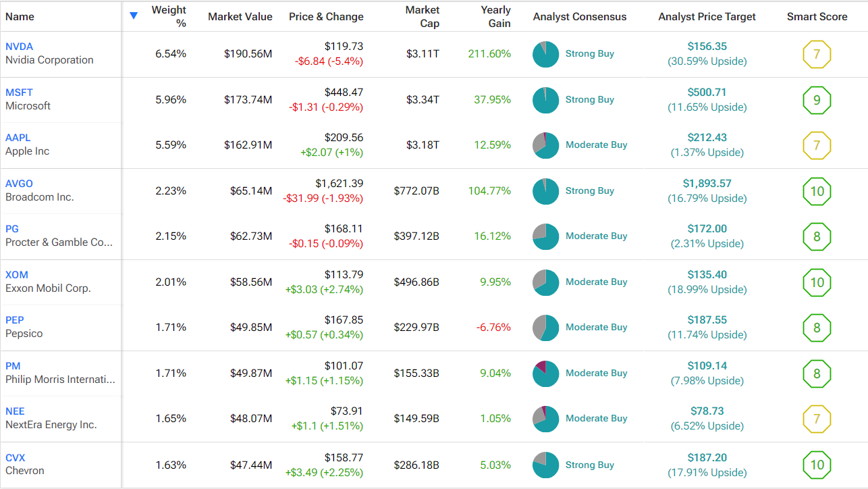
Task: Open the CVX ticker link
Action: point(15,458)
